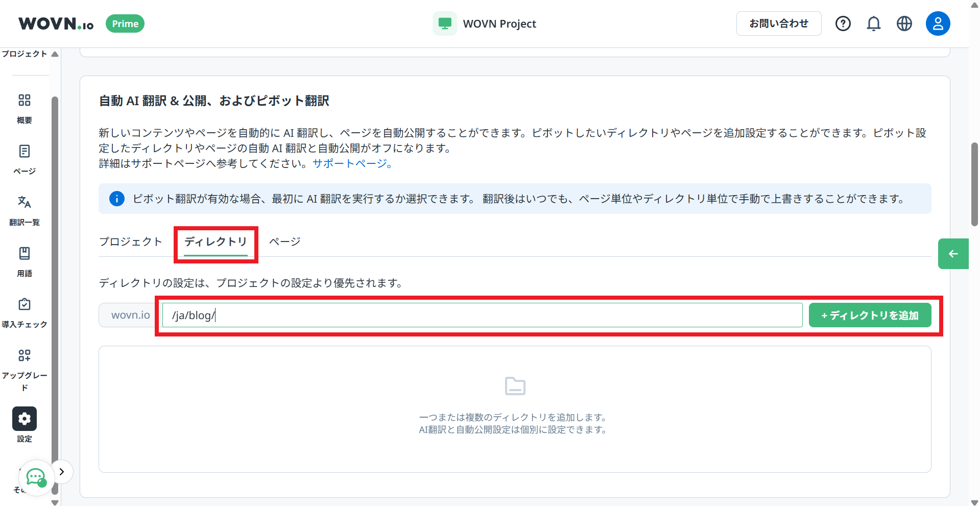Image resolution: width=980 pixels, height=506 pixels.
Task: Open the notification bell icon
Action: click(873, 23)
